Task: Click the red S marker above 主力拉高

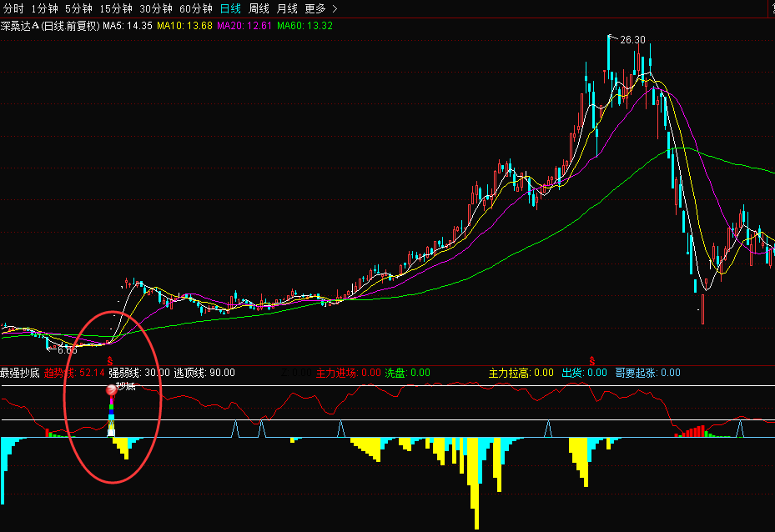Action: coord(592,361)
